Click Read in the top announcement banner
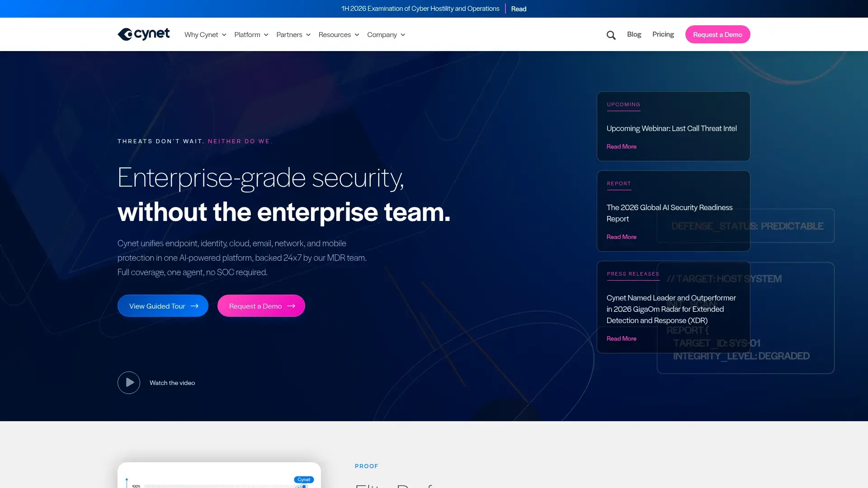 point(519,9)
